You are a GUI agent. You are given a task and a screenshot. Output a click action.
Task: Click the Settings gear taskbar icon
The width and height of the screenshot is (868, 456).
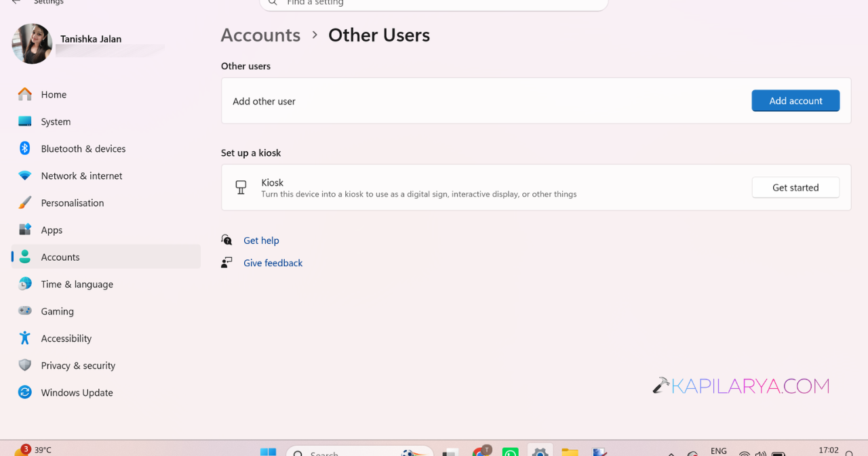pyautogui.click(x=540, y=451)
